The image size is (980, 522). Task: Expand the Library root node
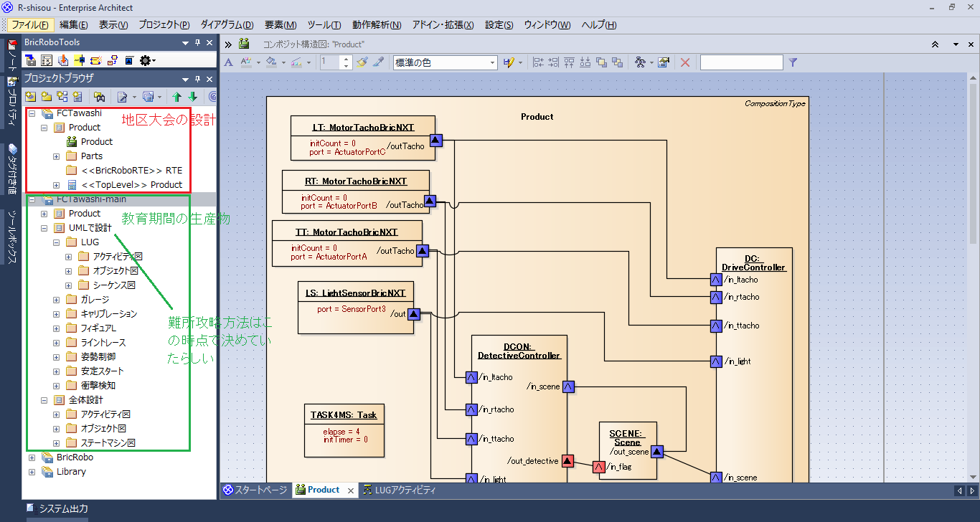pyautogui.click(x=32, y=472)
